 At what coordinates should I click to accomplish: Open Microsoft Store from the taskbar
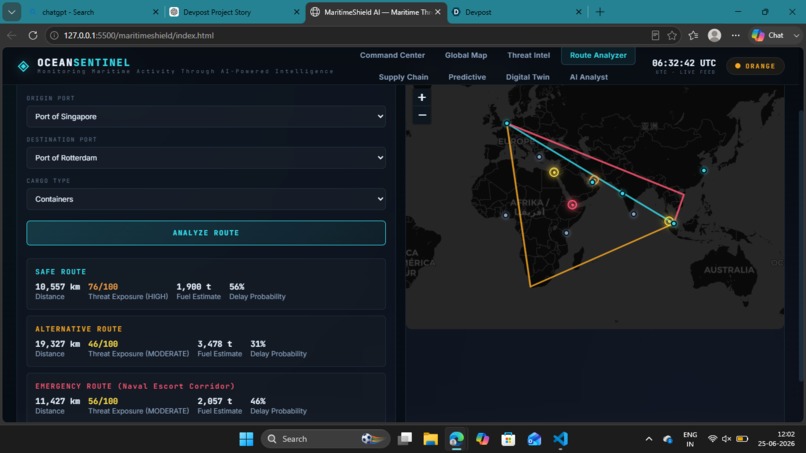(508, 439)
